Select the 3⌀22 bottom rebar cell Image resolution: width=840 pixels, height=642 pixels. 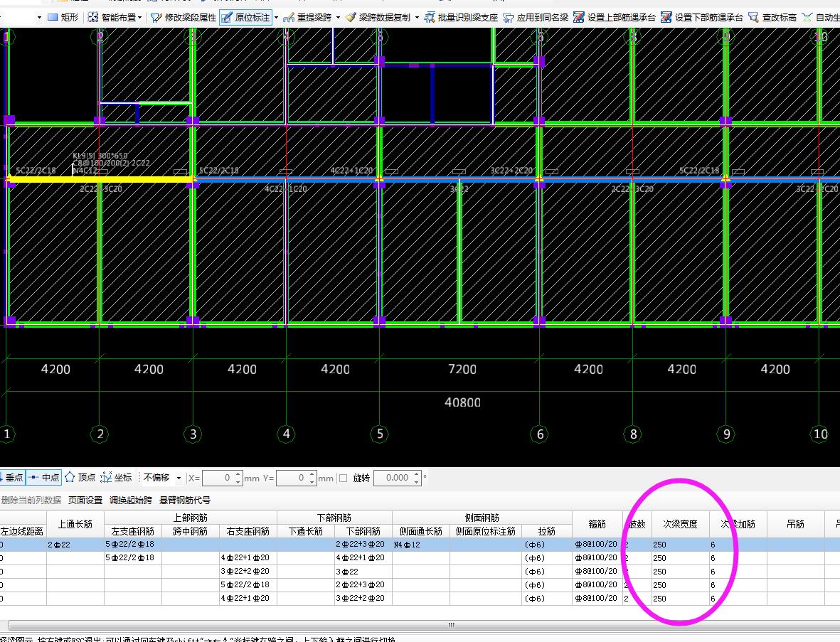363,572
